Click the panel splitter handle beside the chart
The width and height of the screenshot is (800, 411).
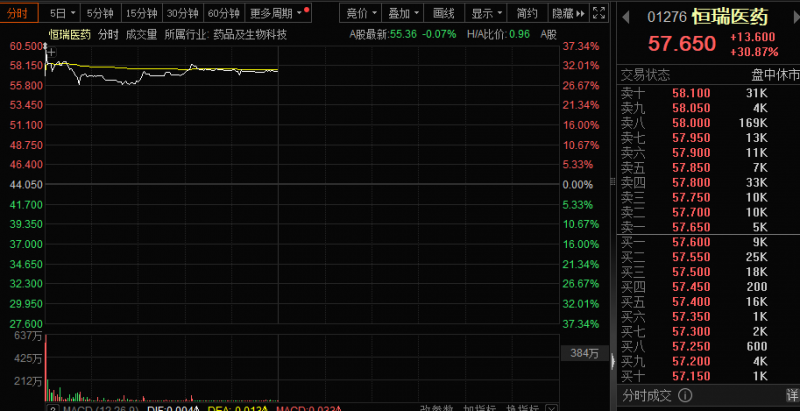tap(613, 182)
